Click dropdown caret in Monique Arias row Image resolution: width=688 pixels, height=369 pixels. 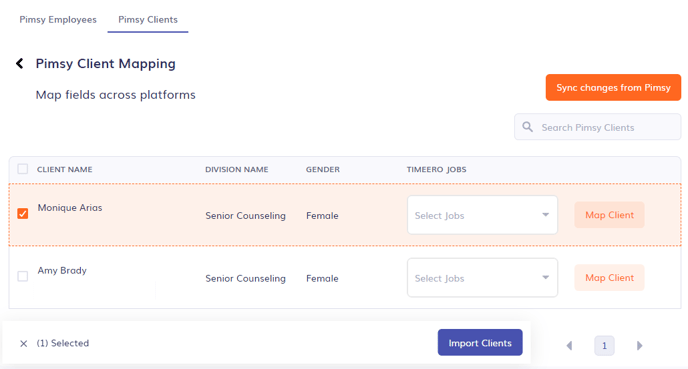545,215
